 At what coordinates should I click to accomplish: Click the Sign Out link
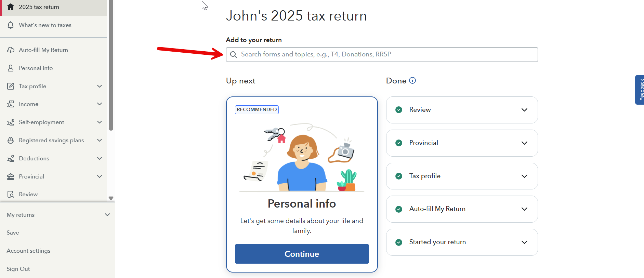pyautogui.click(x=18, y=269)
